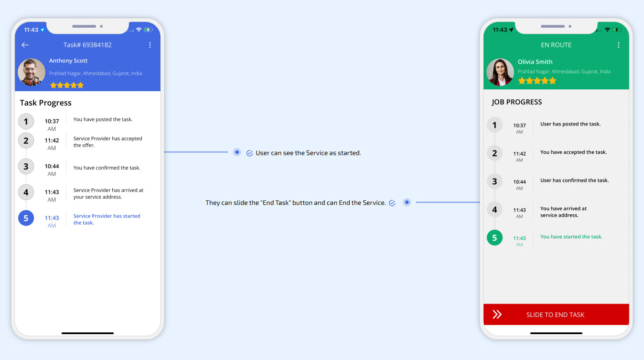
Task: Tap double-chevron icon on End Task slider
Action: tap(497, 314)
